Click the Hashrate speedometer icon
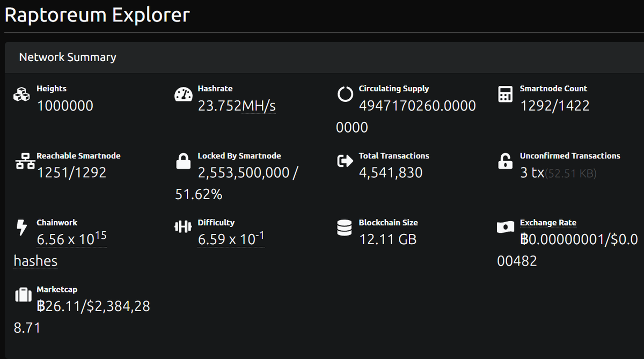This screenshot has height=359, width=644. pyautogui.click(x=184, y=95)
